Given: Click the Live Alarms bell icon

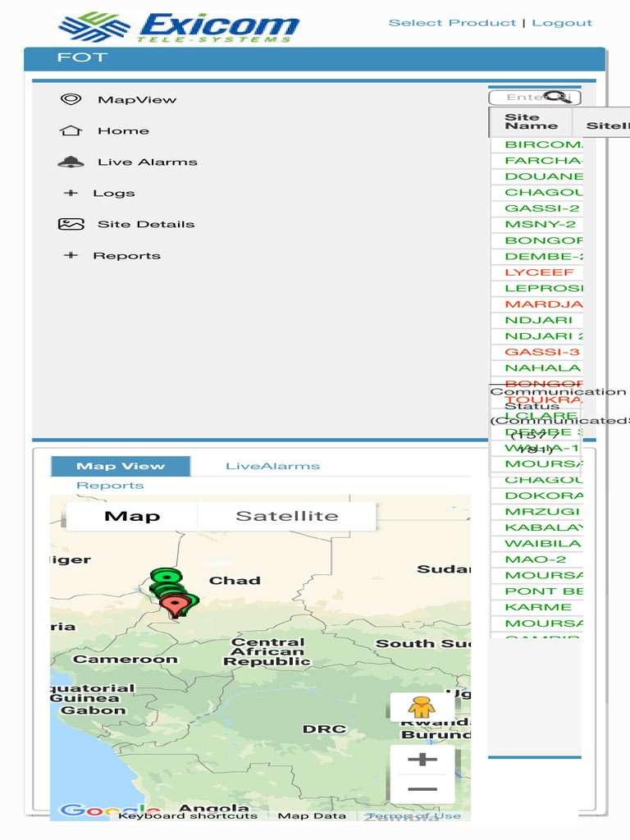Looking at the screenshot, I should [71, 162].
